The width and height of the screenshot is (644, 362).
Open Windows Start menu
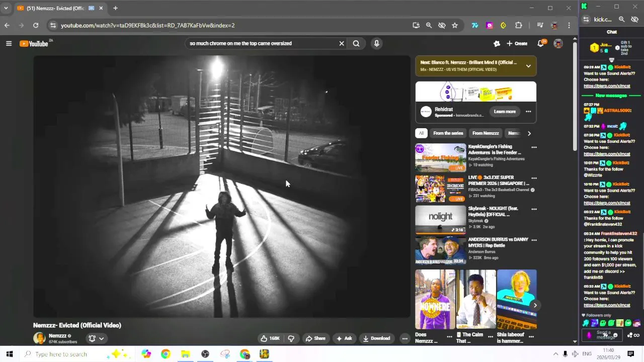10,354
